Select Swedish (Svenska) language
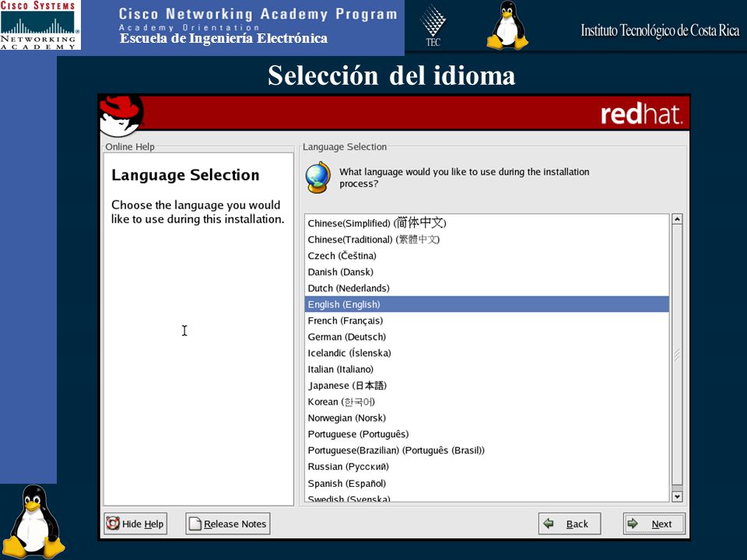The image size is (747, 560). pos(486,498)
